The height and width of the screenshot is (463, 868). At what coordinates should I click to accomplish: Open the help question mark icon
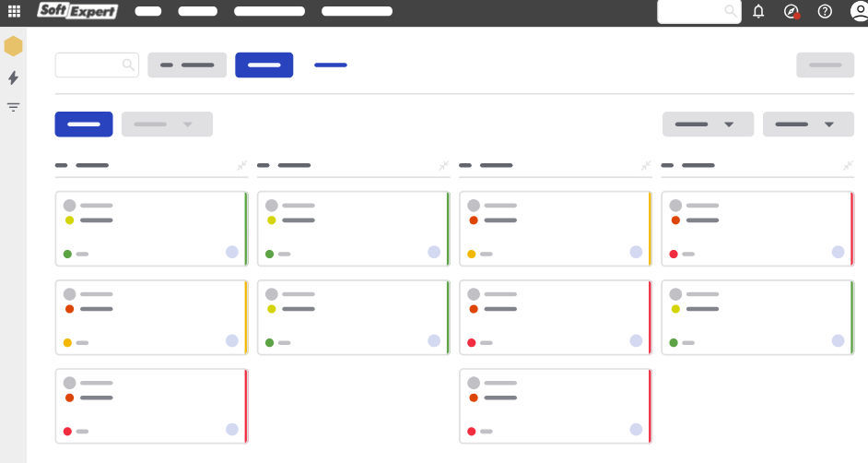[825, 12]
